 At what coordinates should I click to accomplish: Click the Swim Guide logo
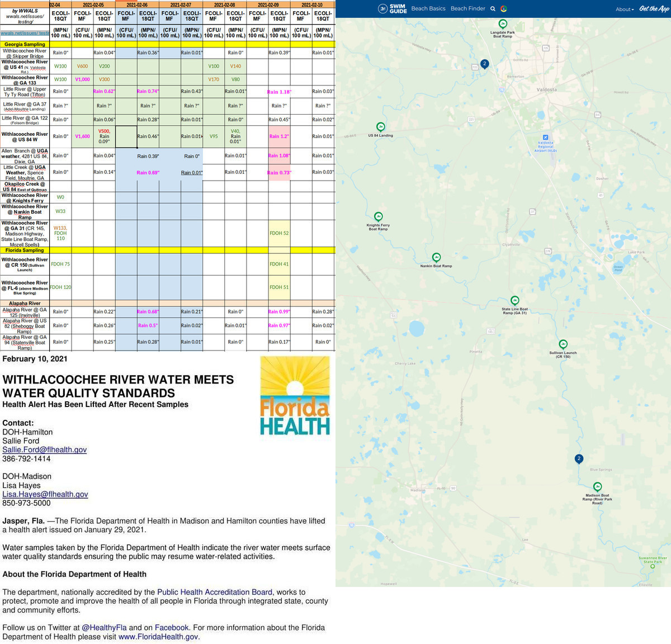(x=392, y=8)
